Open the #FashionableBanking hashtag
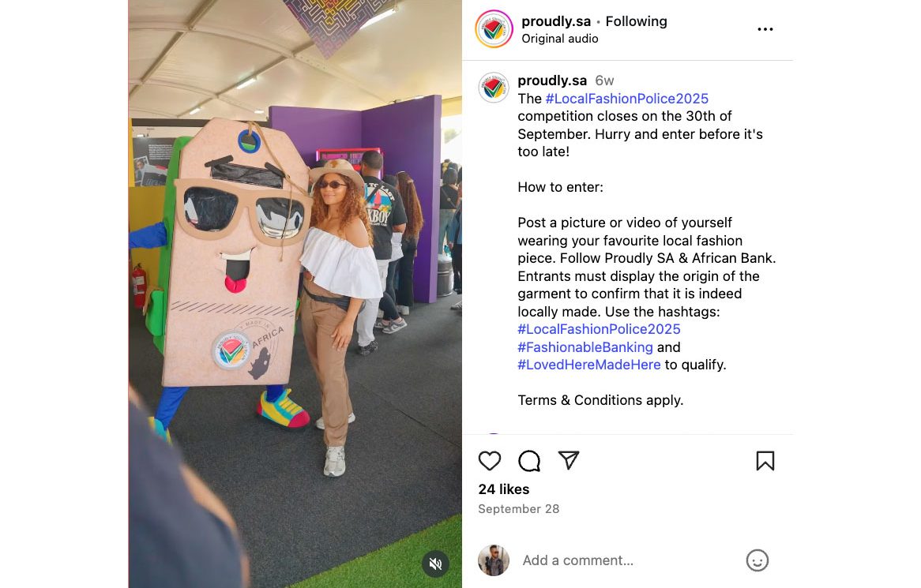Screen dimensions: 921x588 585,347
